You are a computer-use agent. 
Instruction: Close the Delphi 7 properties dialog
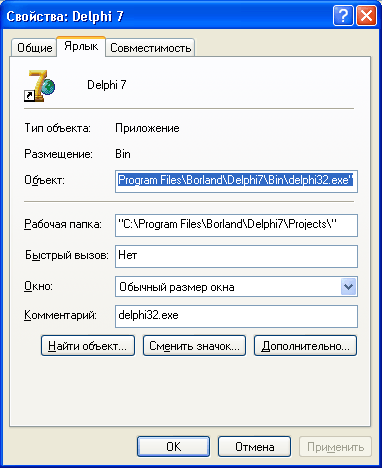click(x=366, y=15)
